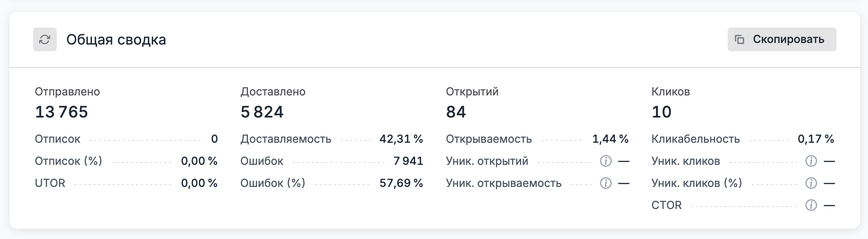Click info icon for Уник. открываемость

[605, 183]
